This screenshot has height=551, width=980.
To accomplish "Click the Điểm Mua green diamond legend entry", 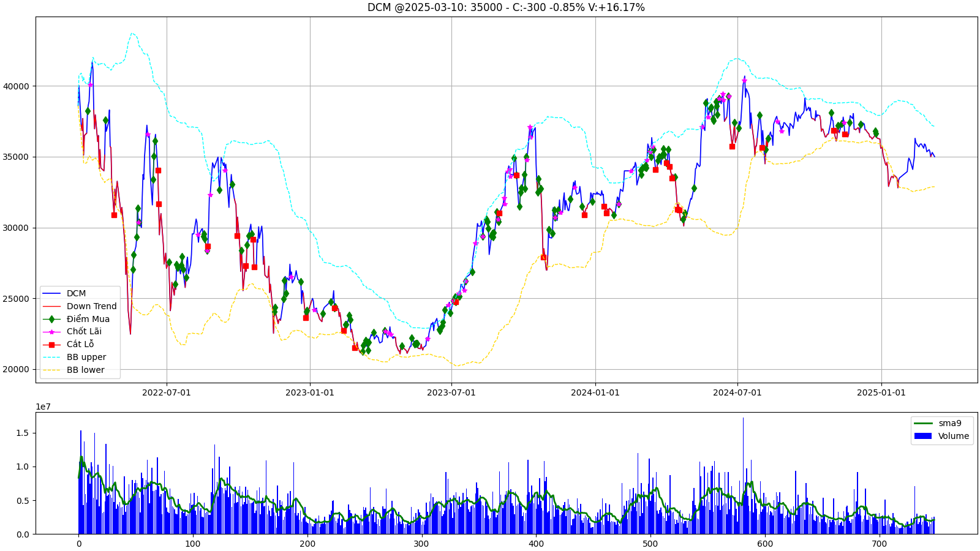I will (x=76, y=319).
